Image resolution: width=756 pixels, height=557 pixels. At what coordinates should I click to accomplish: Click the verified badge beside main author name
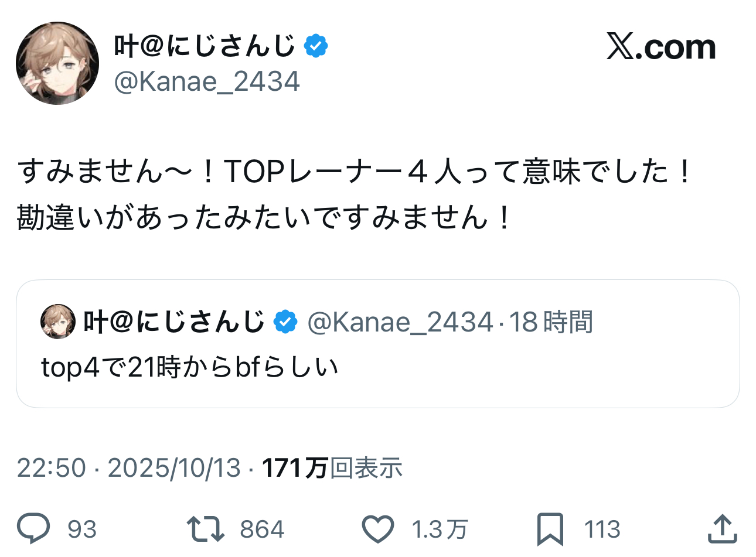(316, 46)
